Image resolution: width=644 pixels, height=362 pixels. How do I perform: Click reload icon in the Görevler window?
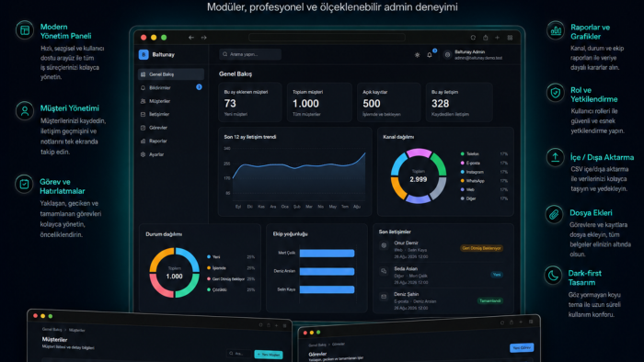point(502,322)
